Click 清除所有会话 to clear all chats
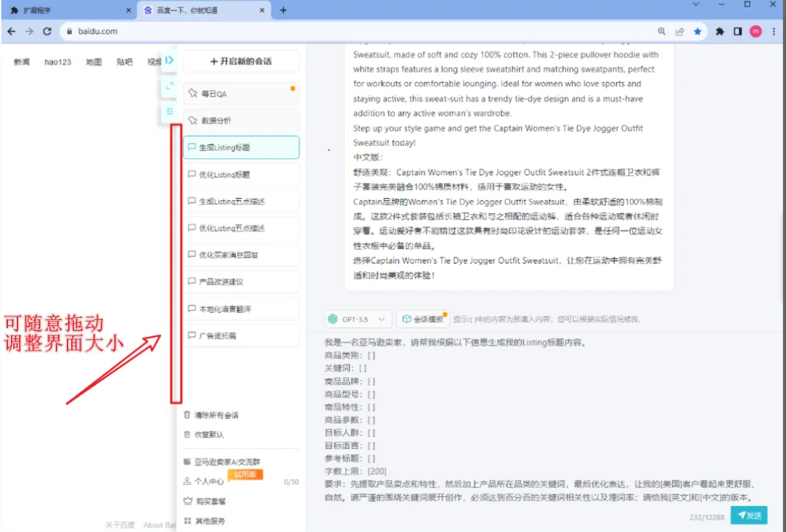Image resolution: width=786 pixels, height=532 pixels. 211,415
